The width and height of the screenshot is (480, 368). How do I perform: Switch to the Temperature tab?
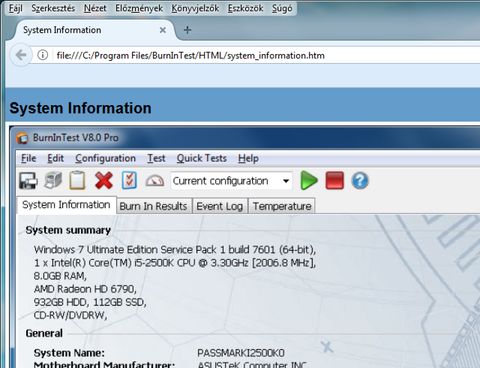(x=282, y=206)
